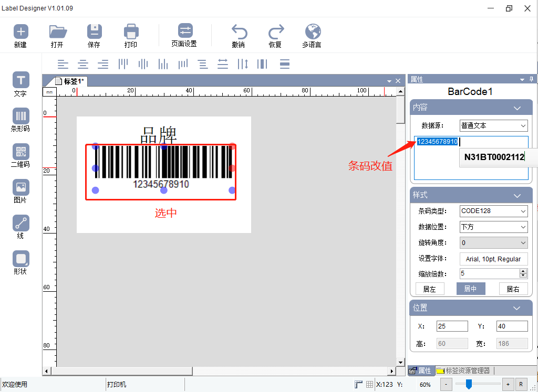Viewport: 538px width, 392px height.
Task: Select the 品牌 text on the label
Action: tap(159, 135)
